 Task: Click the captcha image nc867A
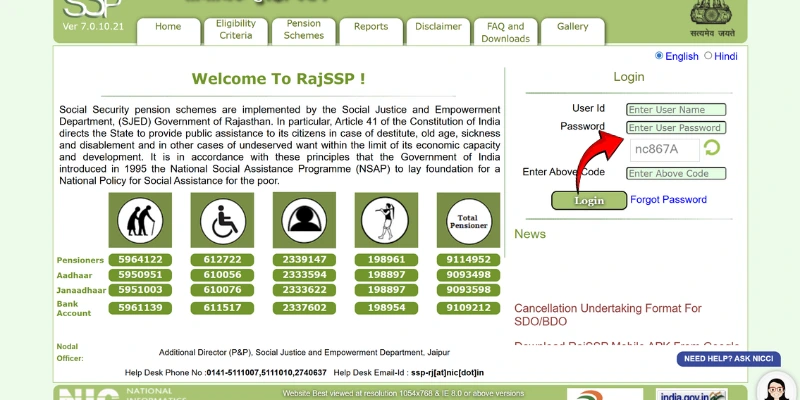click(665, 150)
